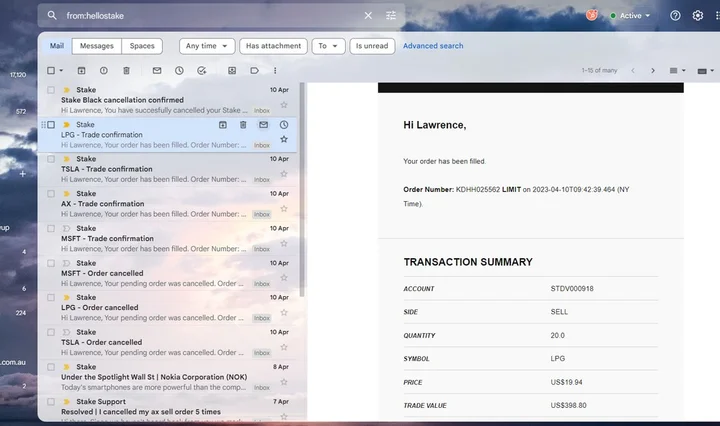
Task: Switch to the Spaces tab
Action: (142, 46)
